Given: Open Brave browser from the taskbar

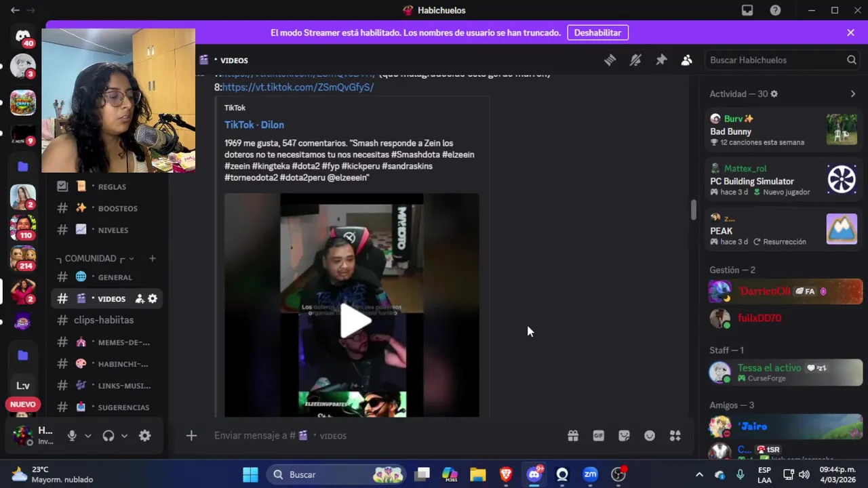Looking at the screenshot, I should pos(506,474).
